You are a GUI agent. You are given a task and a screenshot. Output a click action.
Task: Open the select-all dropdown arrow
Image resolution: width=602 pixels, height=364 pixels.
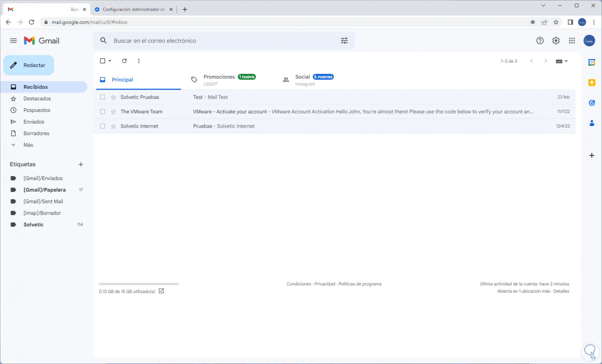point(110,61)
